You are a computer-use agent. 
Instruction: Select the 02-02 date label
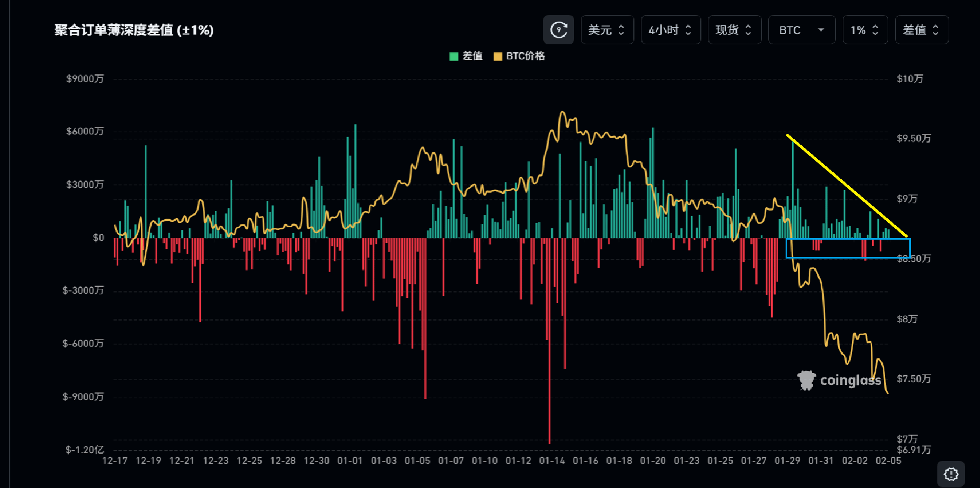pyautogui.click(x=855, y=460)
